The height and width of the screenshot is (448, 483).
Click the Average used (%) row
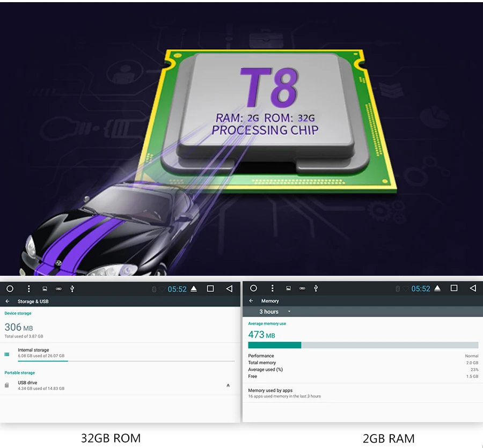[363, 370]
